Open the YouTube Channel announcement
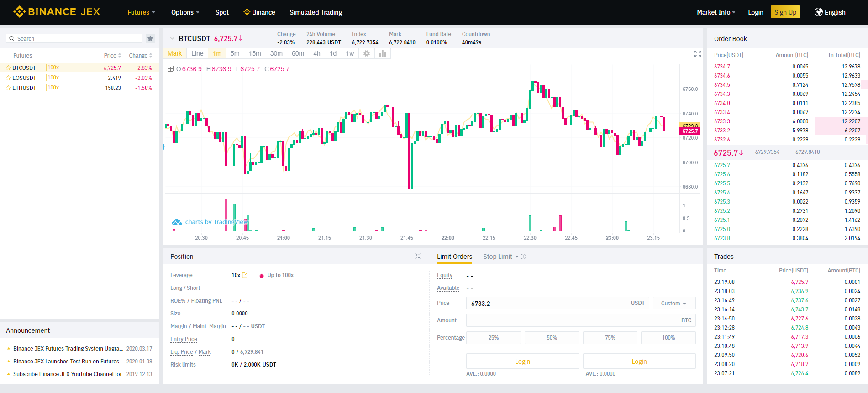Image resolution: width=868 pixels, height=393 pixels. point(69,374)
